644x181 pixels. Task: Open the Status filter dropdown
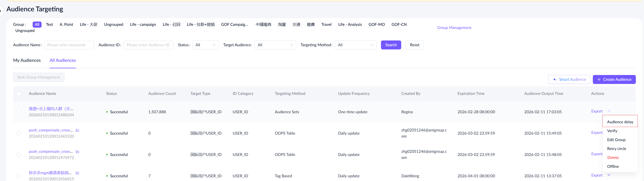(205, 45)
